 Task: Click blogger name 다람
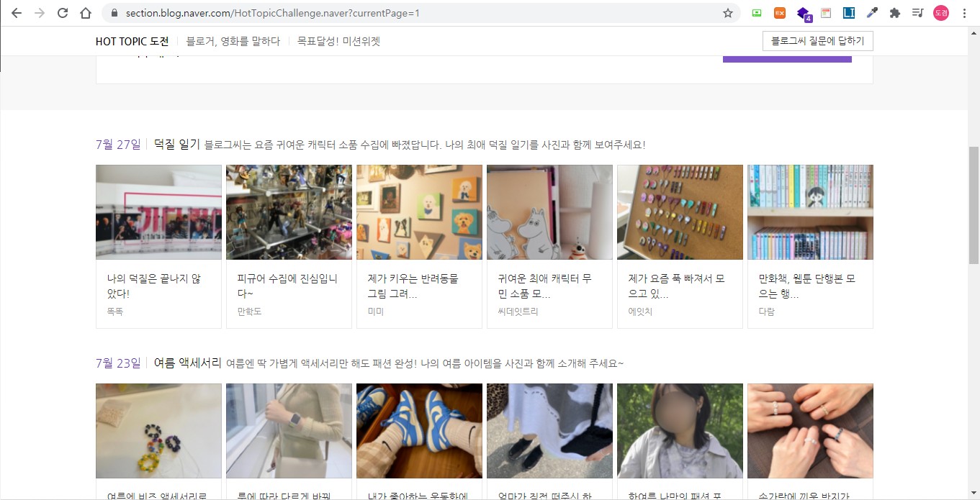[x=767, y=312]
